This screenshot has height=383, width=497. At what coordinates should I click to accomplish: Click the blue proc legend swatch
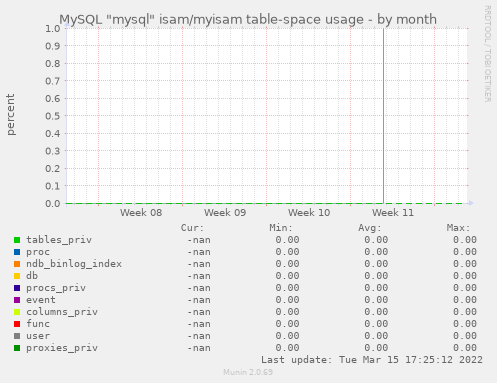17,252
